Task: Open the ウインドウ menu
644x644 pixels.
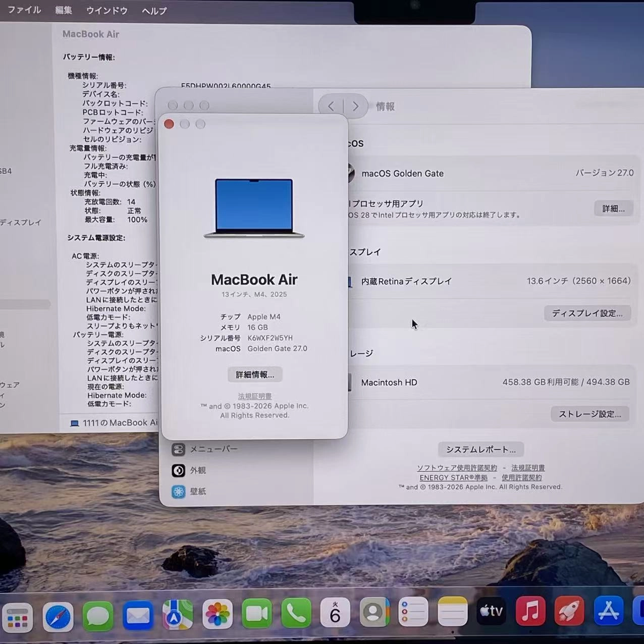Action: pyautogui.click(x=107, y=10)
